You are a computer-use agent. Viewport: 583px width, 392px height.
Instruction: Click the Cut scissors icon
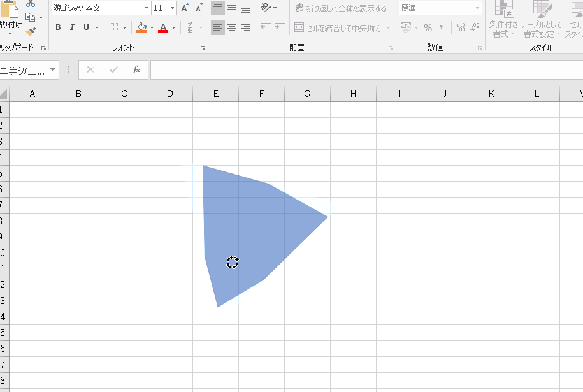[x=31, y=4]
